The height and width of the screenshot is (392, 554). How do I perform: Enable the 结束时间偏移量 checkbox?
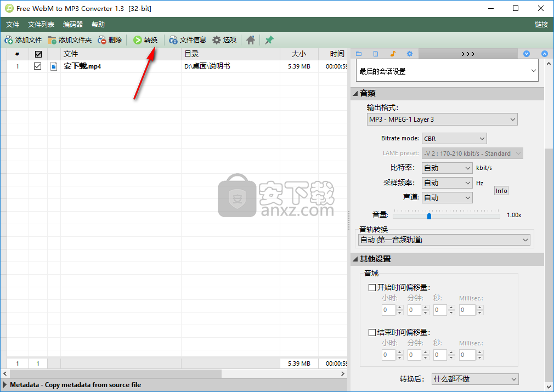click(x=372, y=332)
